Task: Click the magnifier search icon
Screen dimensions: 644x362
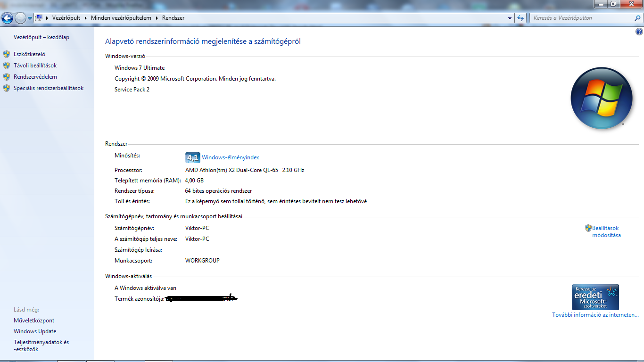Action: click(x=638, y=18)
